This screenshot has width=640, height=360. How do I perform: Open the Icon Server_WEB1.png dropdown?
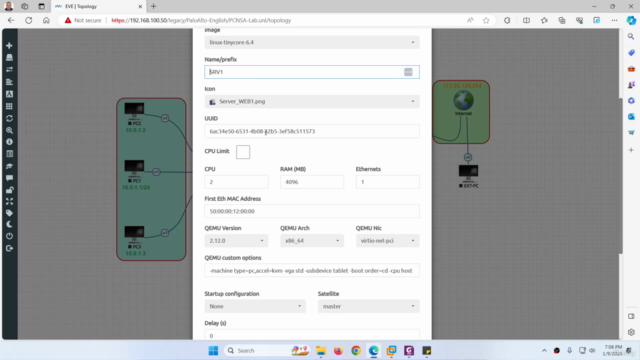tap(312, 102)
